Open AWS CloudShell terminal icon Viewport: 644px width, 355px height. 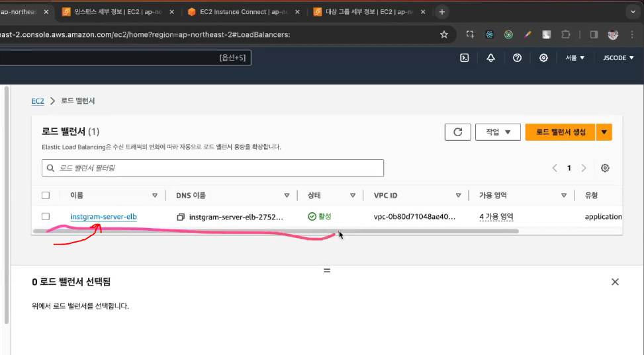click(464, 58)
